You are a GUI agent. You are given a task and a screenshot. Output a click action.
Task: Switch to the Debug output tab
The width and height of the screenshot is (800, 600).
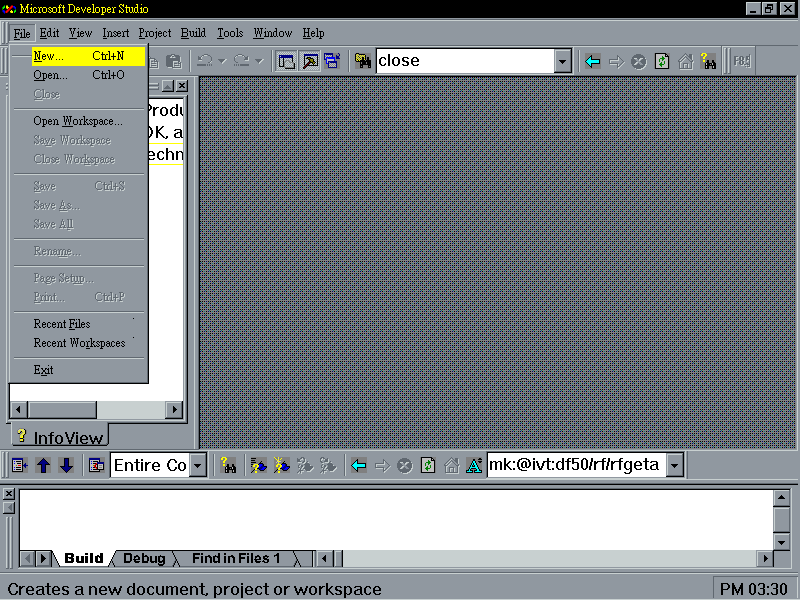coord(144,559)
